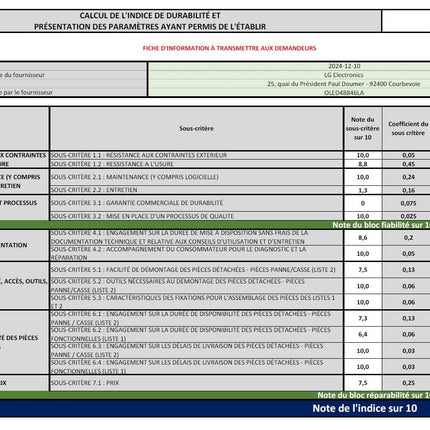The width and height of the screenshot is (430, 430).
Task: Click coefficient '0,24' for sous-critère 2.1
Action: [408, 177]
